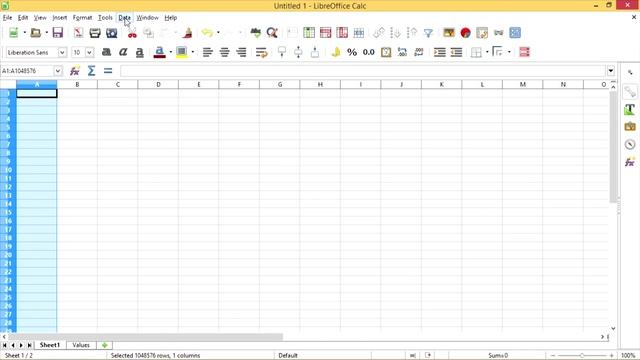Screen dimensions: 640x360
Task: Adjust the zoom slider in status bar
Action: (x=582, y=356)
